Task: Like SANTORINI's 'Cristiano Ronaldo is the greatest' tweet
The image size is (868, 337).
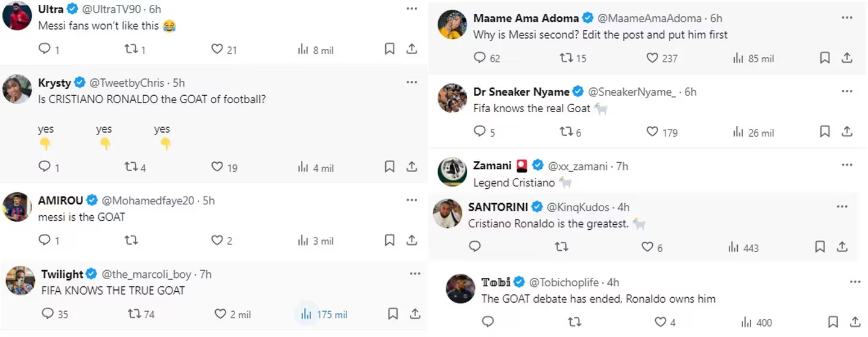Action: (647, 247)
